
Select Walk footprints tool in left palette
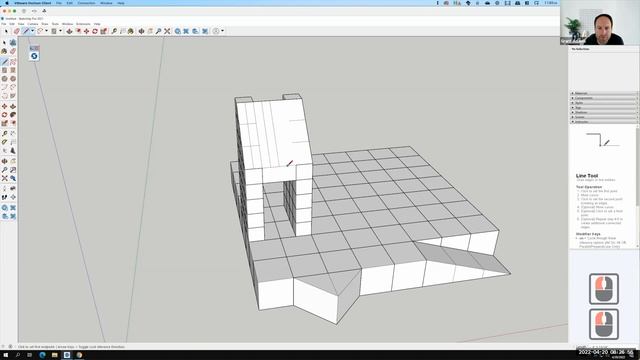[4, 197]
